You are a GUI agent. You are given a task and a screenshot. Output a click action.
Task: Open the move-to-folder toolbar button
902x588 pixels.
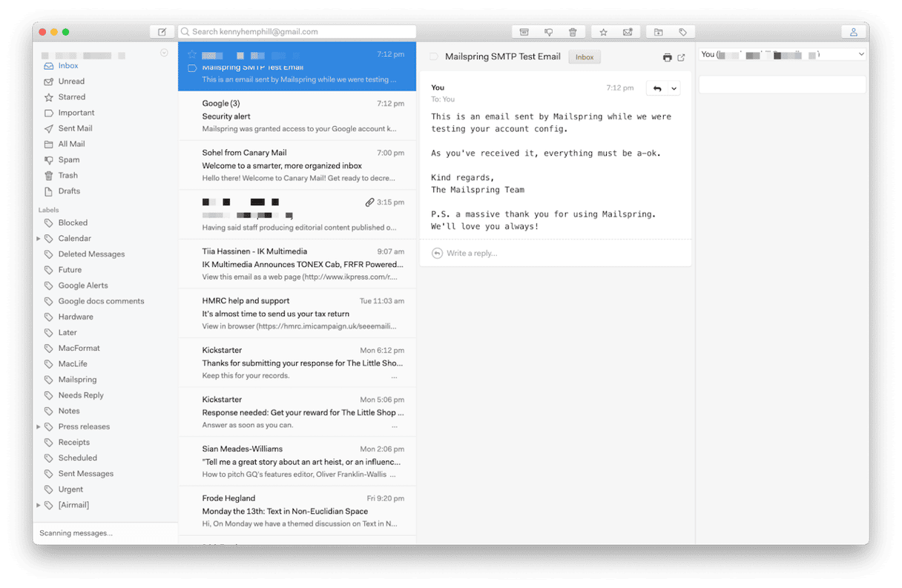[x=658, y=32]
